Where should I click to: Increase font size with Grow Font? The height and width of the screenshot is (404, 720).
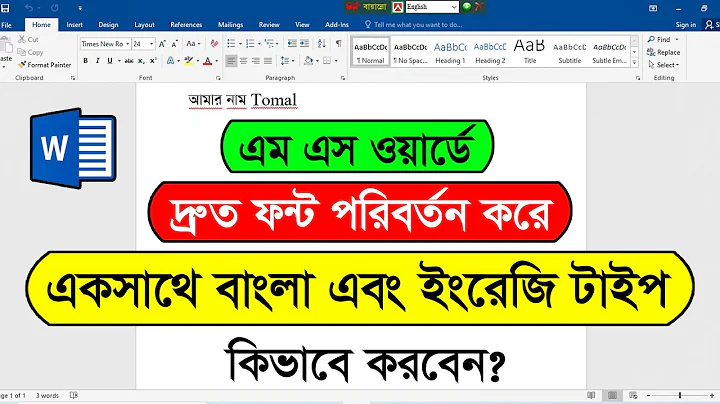point(162,44)
